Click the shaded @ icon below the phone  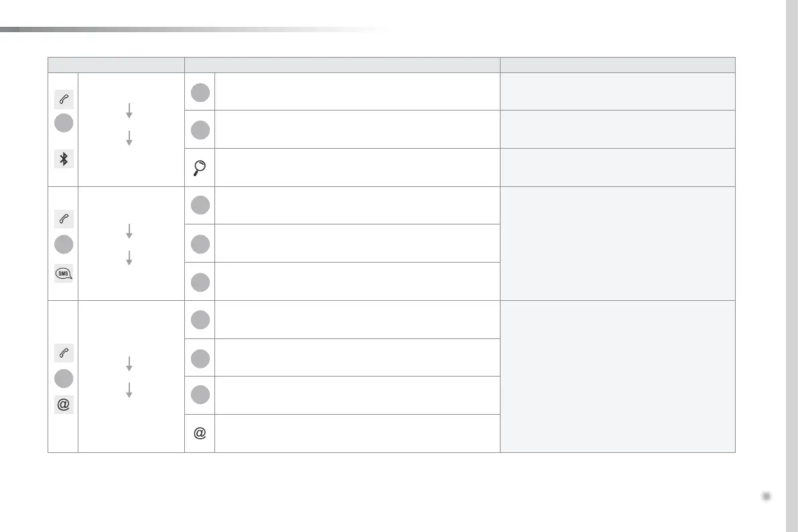tap(64, 405)
